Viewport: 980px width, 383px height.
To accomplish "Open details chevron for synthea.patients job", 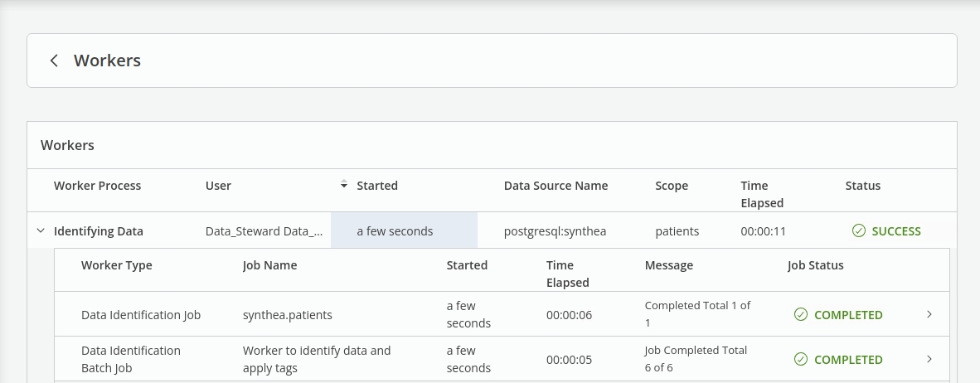I will tap(929, 315).
